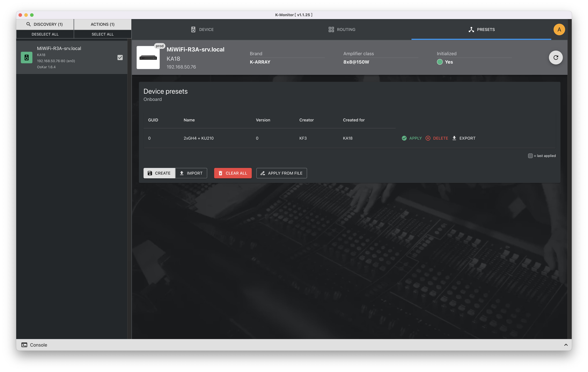Click the last applied legend box
Image resolution: width=588 pixels, height=372 pixels.
[530, 156]
